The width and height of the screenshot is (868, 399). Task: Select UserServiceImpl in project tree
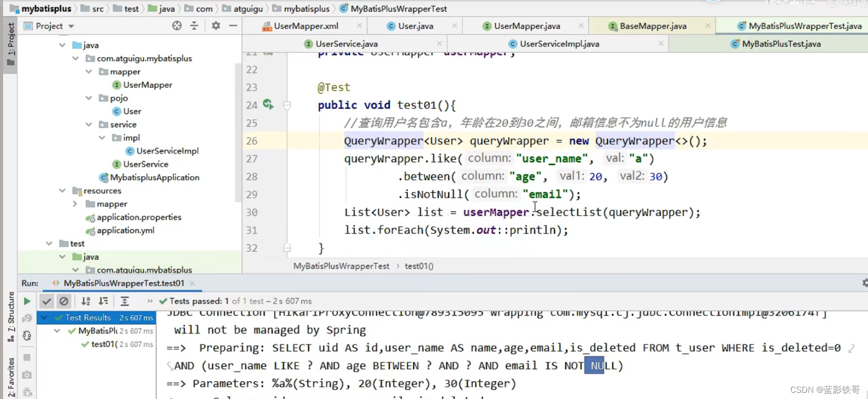tap(167, 151)
